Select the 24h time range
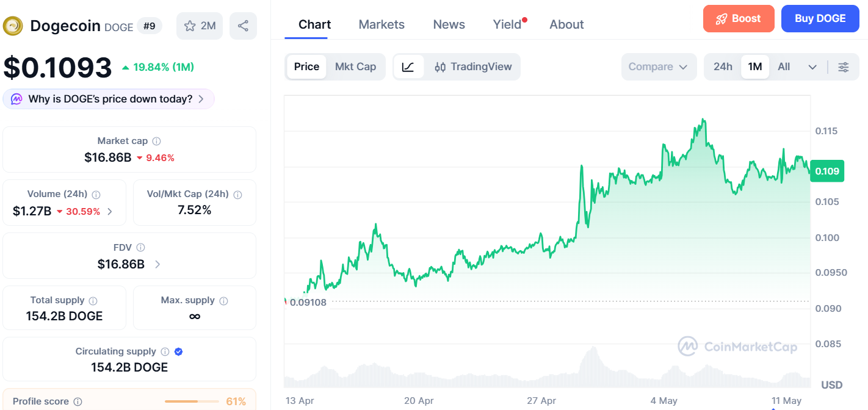The height and width of the screenshot is (410, 868). pyautogui.click(x=723, y=67)
